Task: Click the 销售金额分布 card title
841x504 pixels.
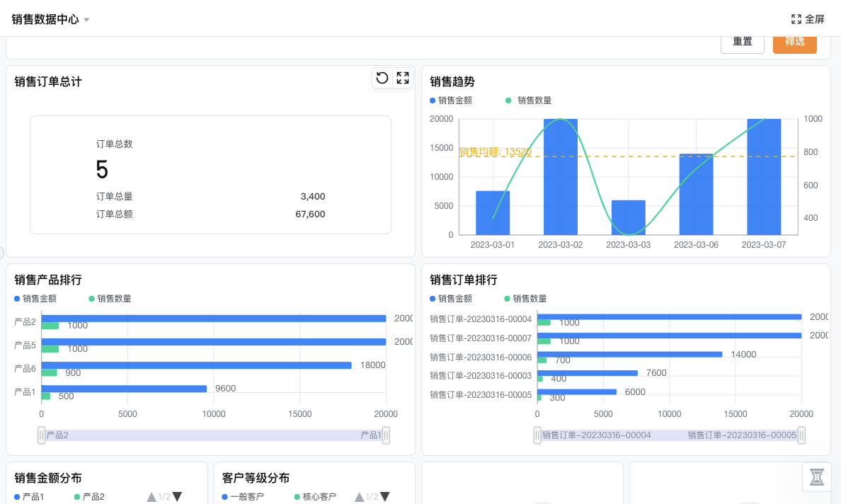Action: 47,479
